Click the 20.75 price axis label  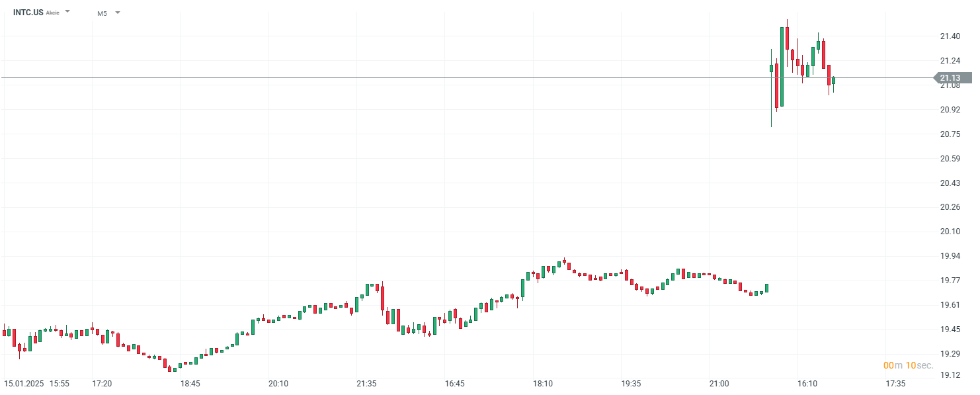tap(950, 134)
